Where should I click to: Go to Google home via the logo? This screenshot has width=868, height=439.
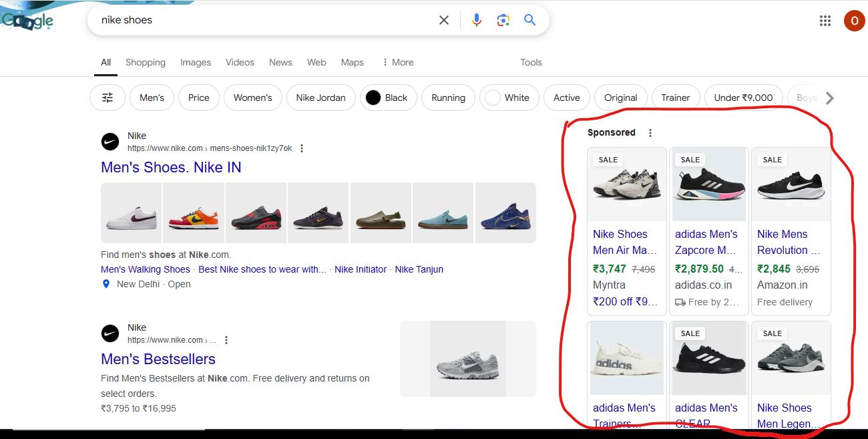point(27,21)
